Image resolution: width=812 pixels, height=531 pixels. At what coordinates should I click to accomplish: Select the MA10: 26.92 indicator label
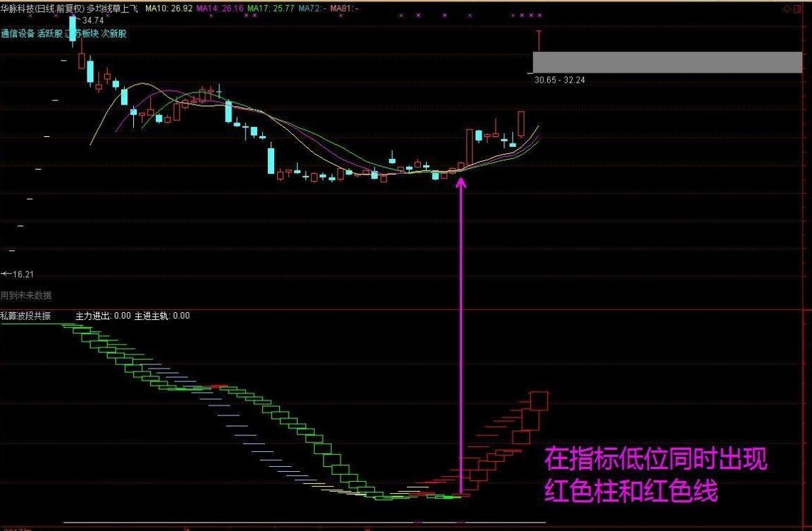tap(169, 9)
